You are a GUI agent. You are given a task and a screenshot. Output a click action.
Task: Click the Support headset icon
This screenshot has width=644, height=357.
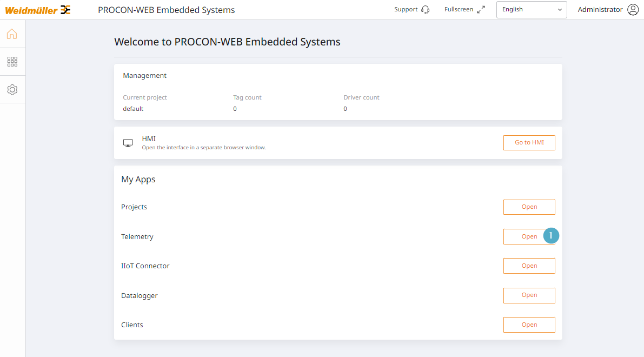[x=426, y=9]
